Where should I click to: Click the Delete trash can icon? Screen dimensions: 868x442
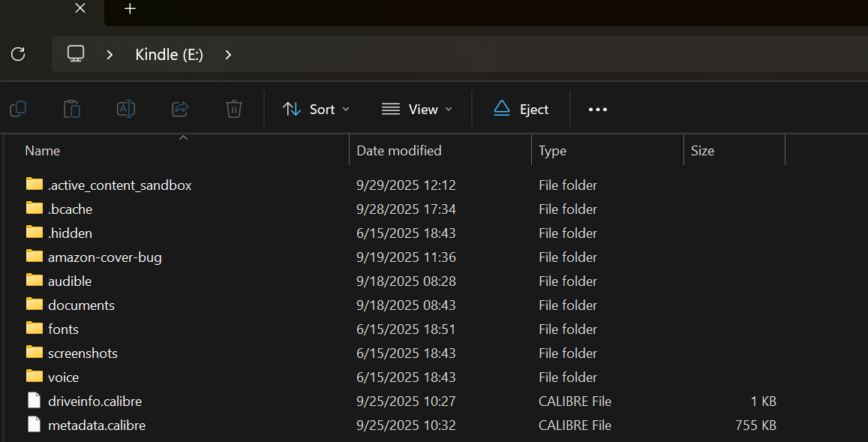coord(234,110)
